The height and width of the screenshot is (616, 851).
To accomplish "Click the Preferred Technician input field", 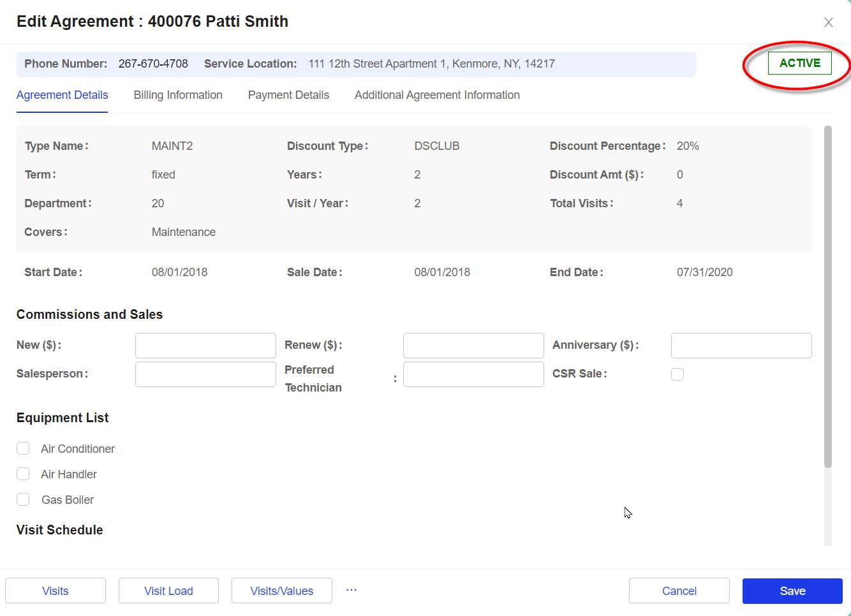I will [x=473, y=374].
